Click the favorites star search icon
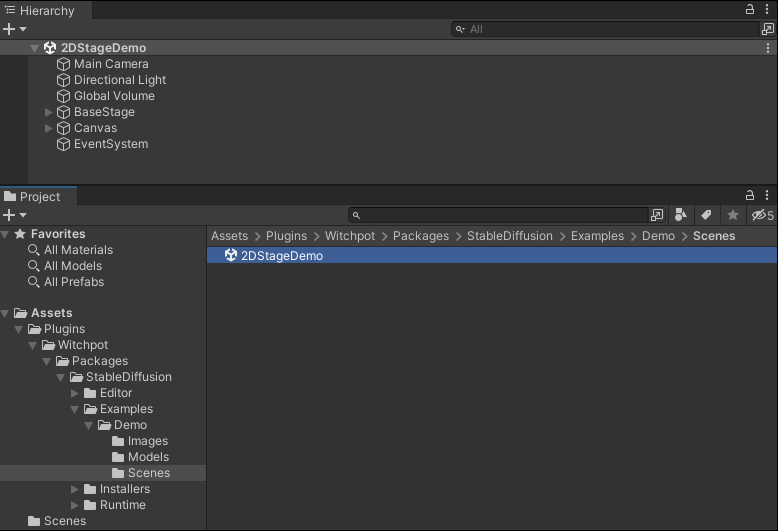Screen dimensions: 778x531 tap(732, 215)
